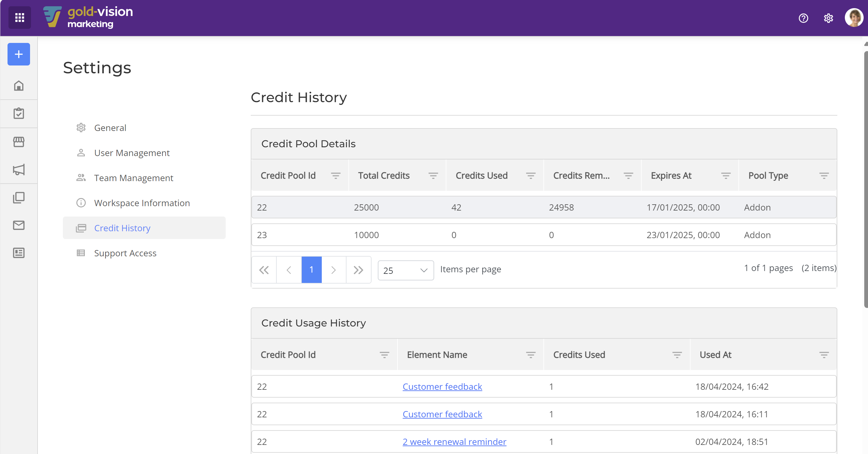Open Team Management settings
Viewport: 868px width, 454px height.
[144, 178]
